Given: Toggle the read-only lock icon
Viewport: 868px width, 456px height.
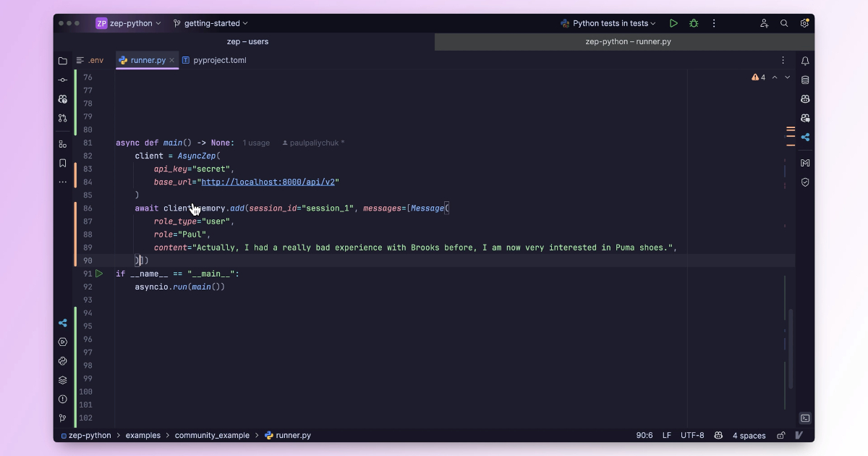Looking at the screenshot, I should (x=781, y=436).
